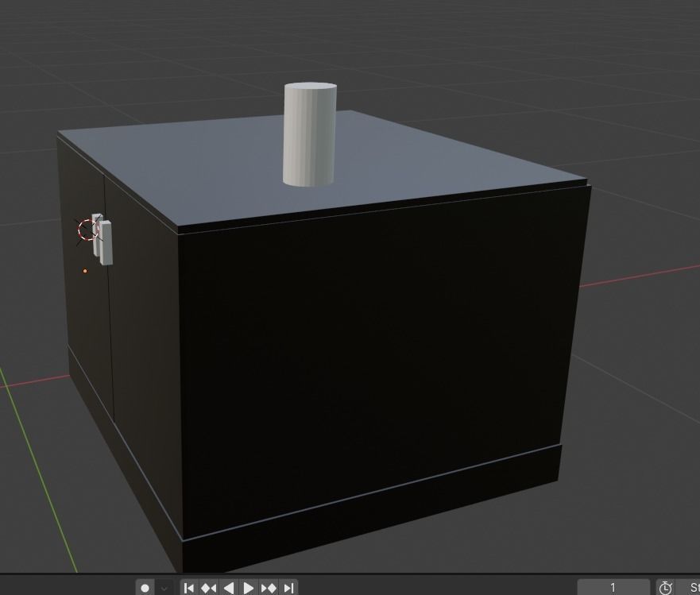The width and height of the screenshot is (700, 595).
Task: Open the auto keyframing options dropdown
Action: 164,588
